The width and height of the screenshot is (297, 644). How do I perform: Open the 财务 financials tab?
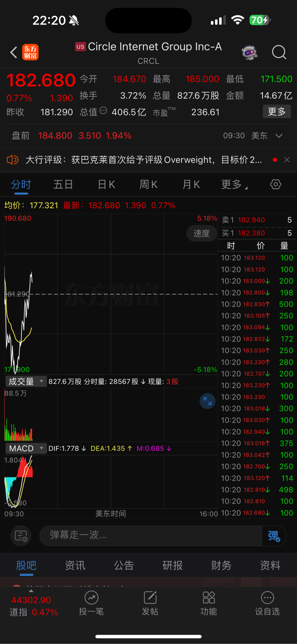tap(221, 565)
